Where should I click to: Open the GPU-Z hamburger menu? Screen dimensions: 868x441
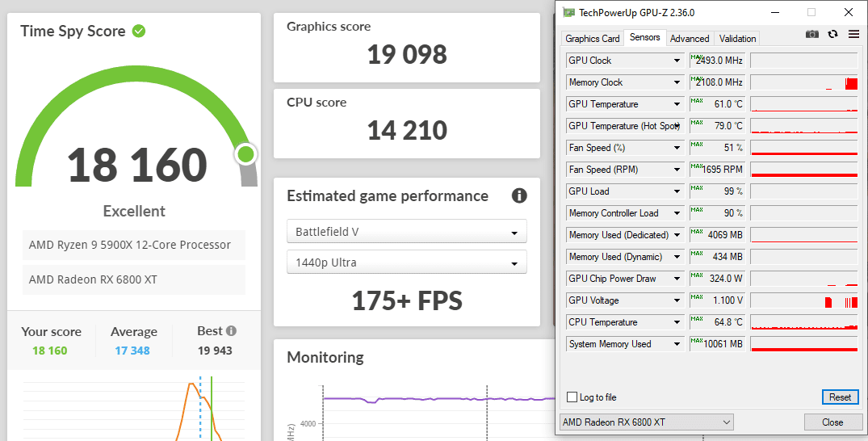tap(853, 34)
